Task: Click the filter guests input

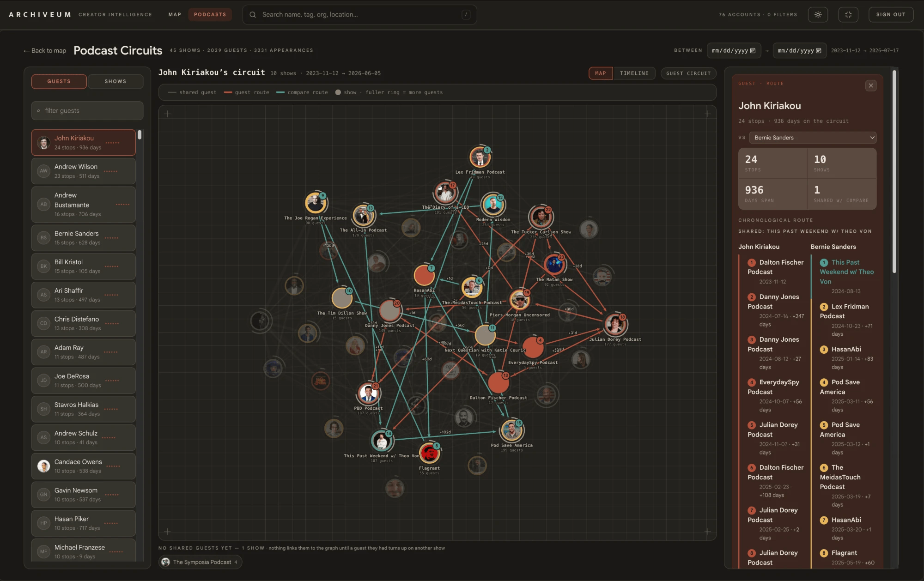Action: tap(87, 111)
